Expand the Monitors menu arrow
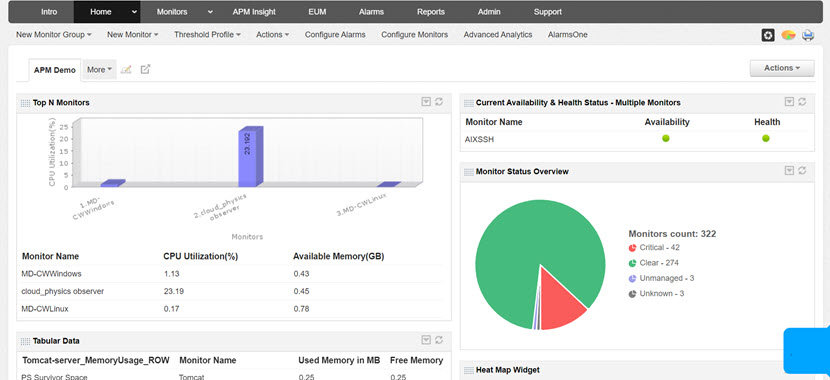Screen dimensions: 830x380 coord(210,12)
